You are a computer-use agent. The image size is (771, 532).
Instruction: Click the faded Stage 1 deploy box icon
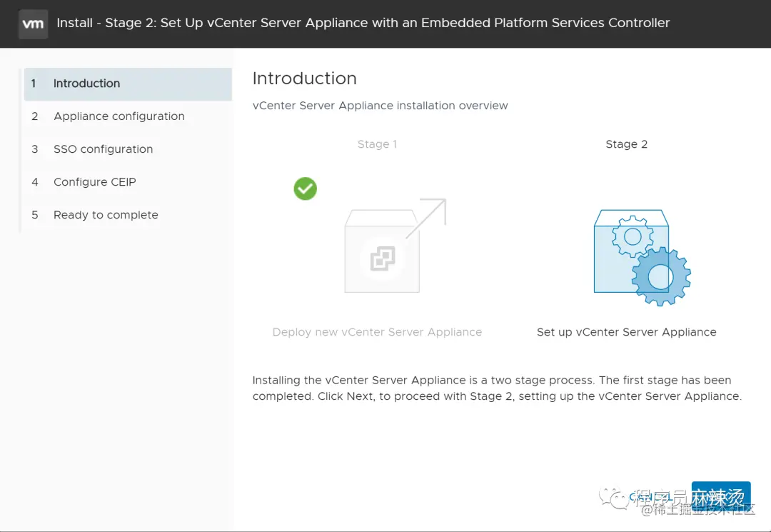(x=395, y=246)
